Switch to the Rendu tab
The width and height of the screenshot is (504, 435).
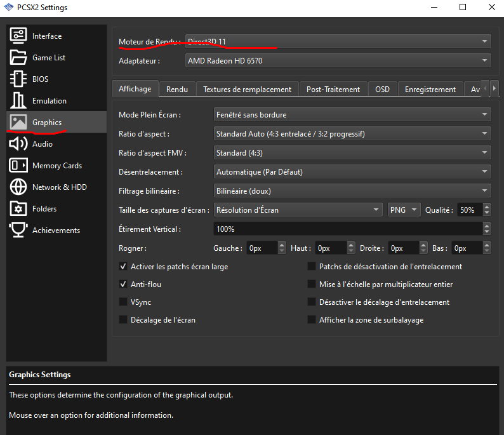coord(177,90)
